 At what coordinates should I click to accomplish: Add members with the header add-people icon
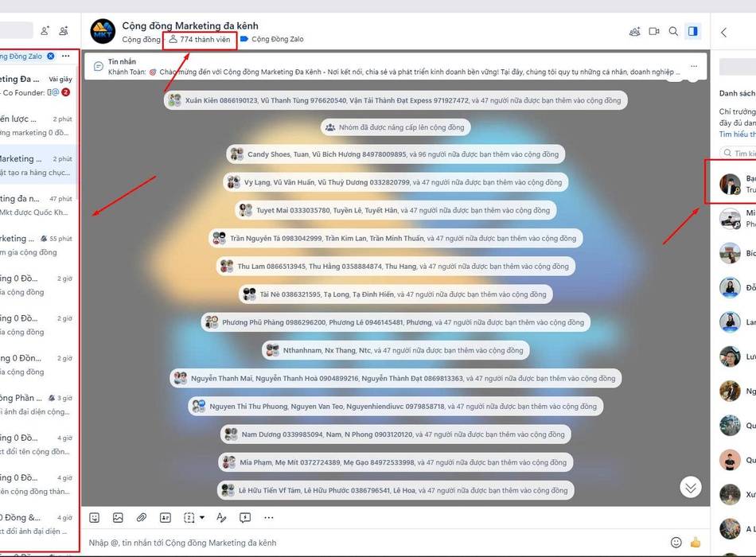click(x=635, y=31)
